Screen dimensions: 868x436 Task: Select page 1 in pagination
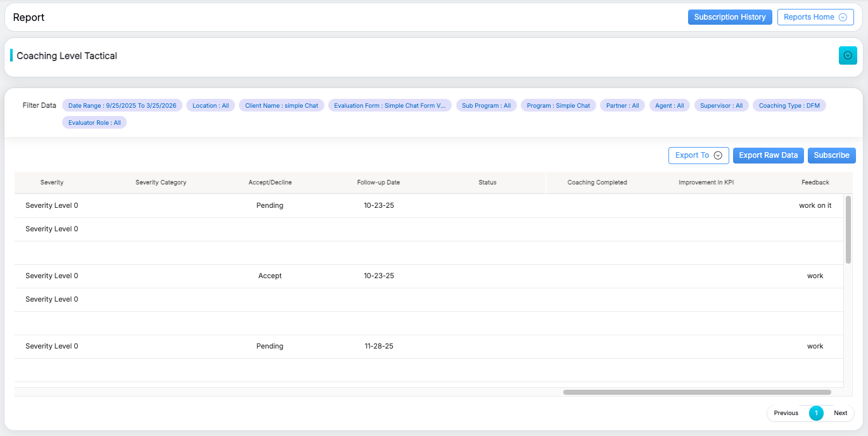pos(816,413)
